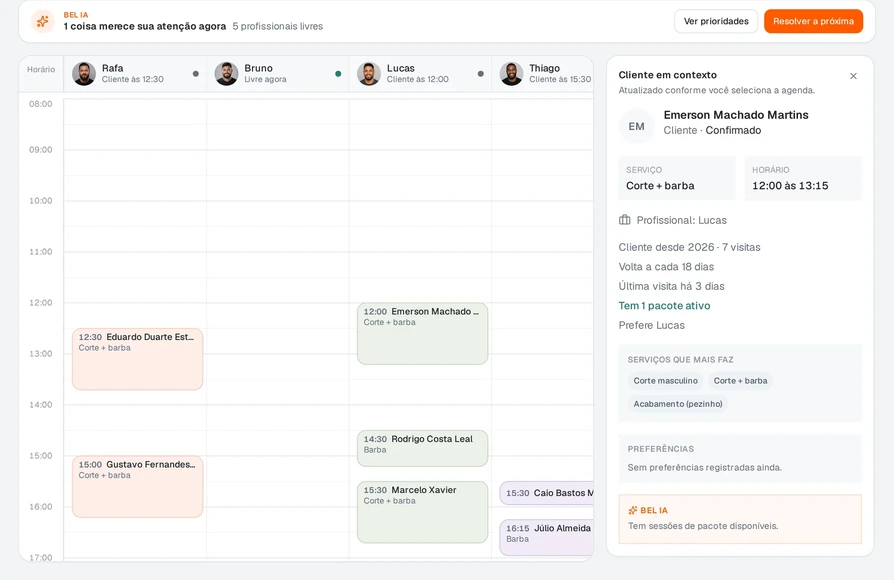Click Emerson Machado Martins client name
The height and width of the screenshot is (580, 894).
(735, 115)
